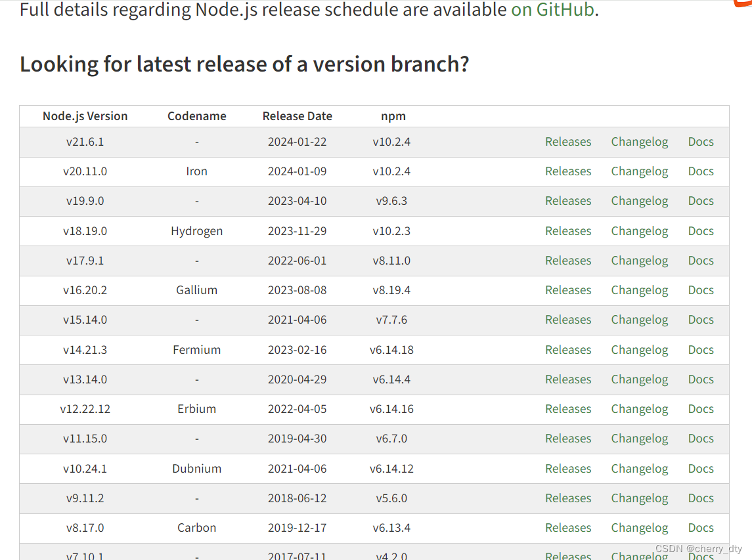The width and height of the screenshot is (752, 560).
Task: View Changelog for v18.19.0
Action: click(x=639, y=231)
